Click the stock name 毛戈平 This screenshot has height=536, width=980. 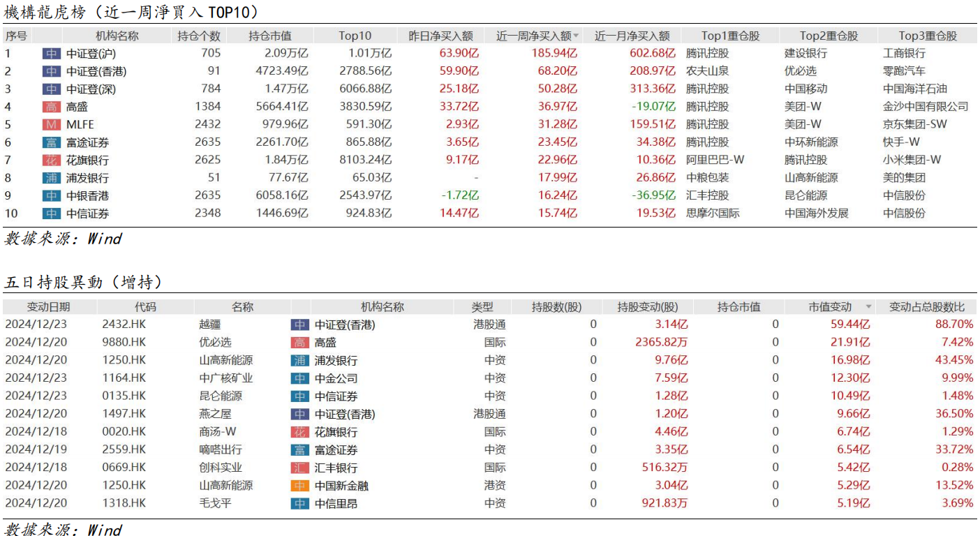[x=215, y=503]
